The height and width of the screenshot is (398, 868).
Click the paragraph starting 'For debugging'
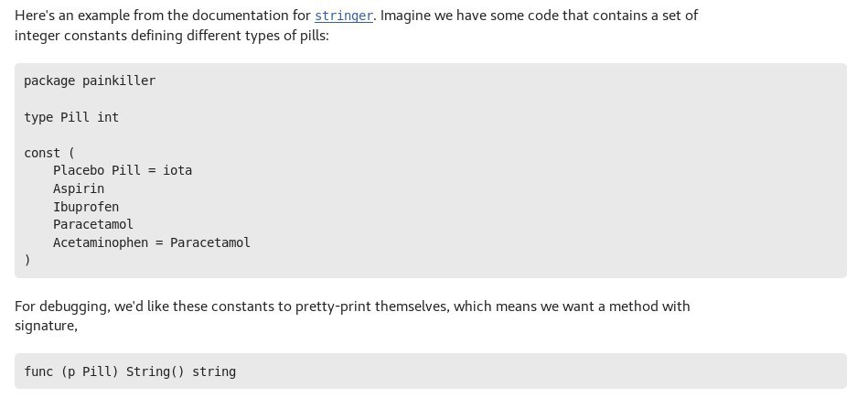[352, 307]
